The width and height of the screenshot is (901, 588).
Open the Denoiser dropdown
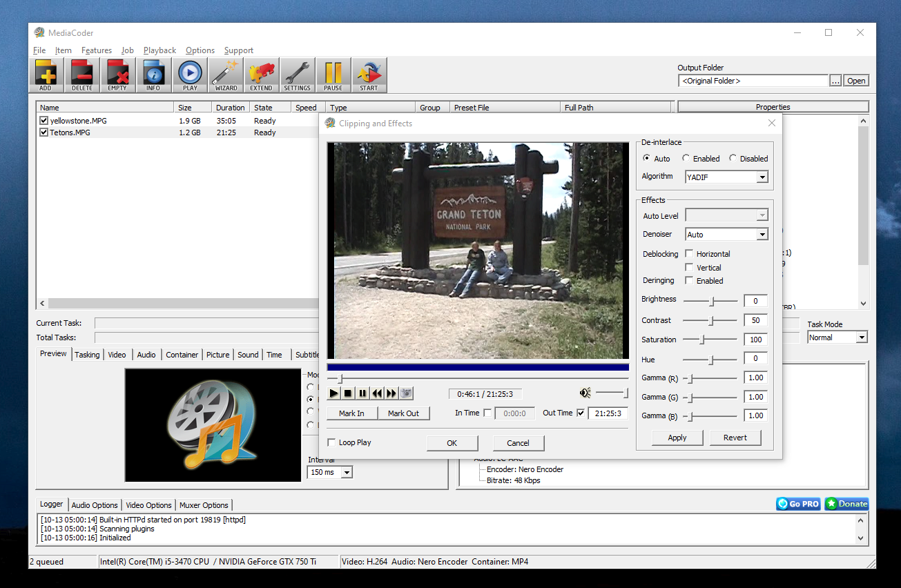726,235
